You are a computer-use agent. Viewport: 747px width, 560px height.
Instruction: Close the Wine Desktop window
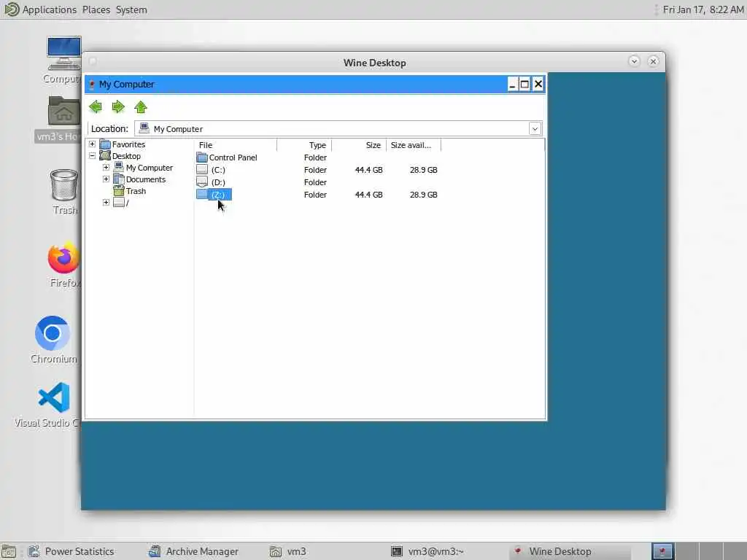coord(653,61)
